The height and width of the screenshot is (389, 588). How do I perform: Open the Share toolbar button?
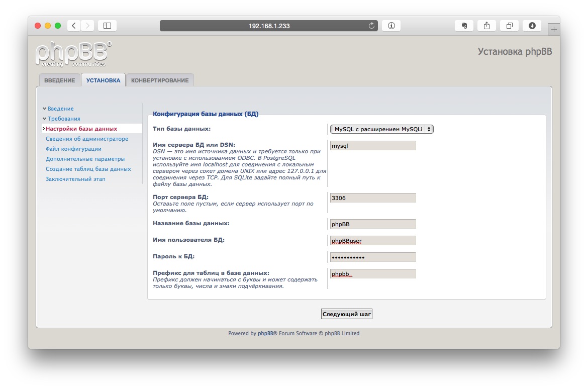(487, 26)
